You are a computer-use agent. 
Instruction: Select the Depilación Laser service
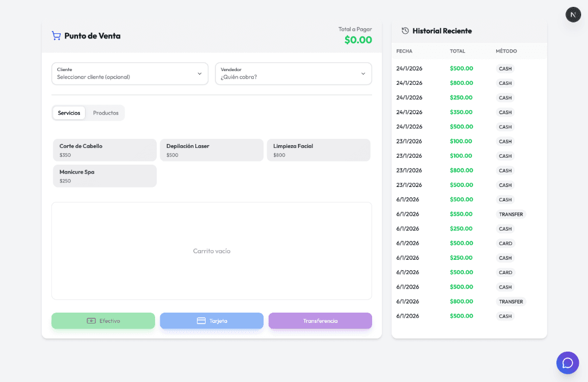point(211,150)
